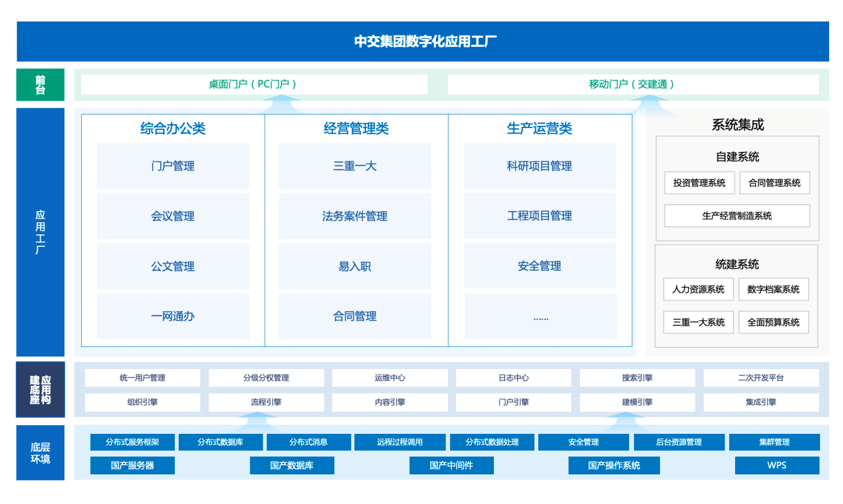Open 会议管理 under 综合办公类
843x504 pixels.
coord(173,216)
